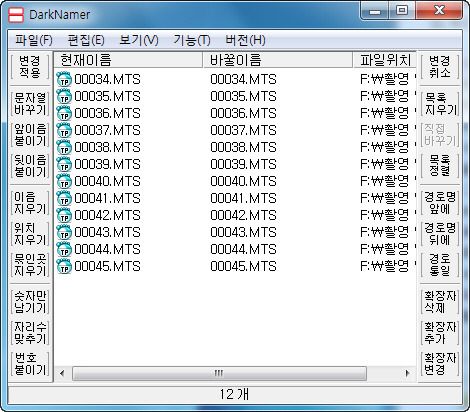Open the 보기(V) menu
The height and width of the screenshot is (412, 470).
(139, 40)
